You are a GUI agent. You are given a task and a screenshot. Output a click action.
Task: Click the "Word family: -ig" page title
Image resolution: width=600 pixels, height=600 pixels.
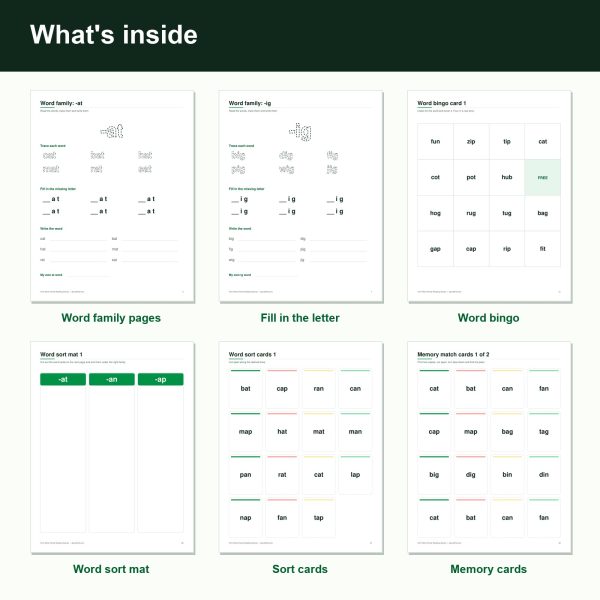coord(250,103)
